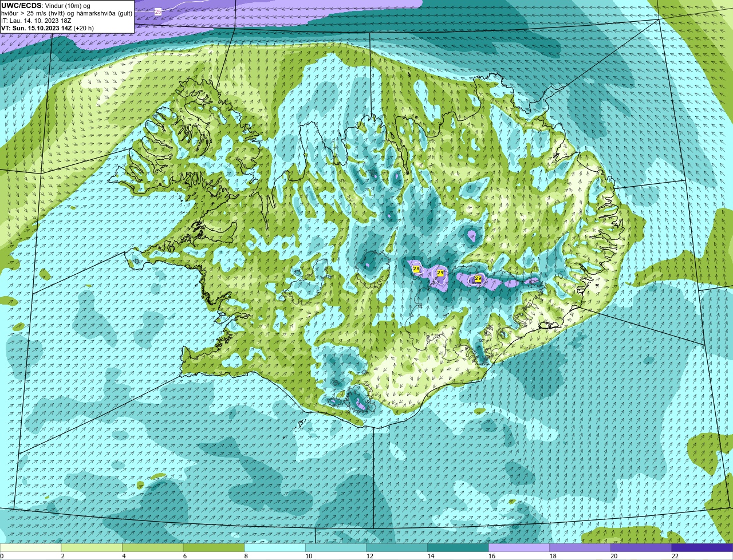Click the 12–14 m/s teal legend swatch
The image size is (733, 560).
pos(397,548)
